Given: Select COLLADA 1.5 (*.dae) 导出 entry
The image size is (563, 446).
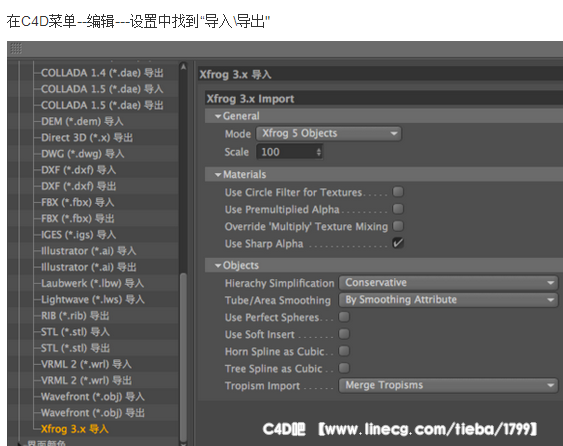Looking at the screenshot, I should 102,105.
